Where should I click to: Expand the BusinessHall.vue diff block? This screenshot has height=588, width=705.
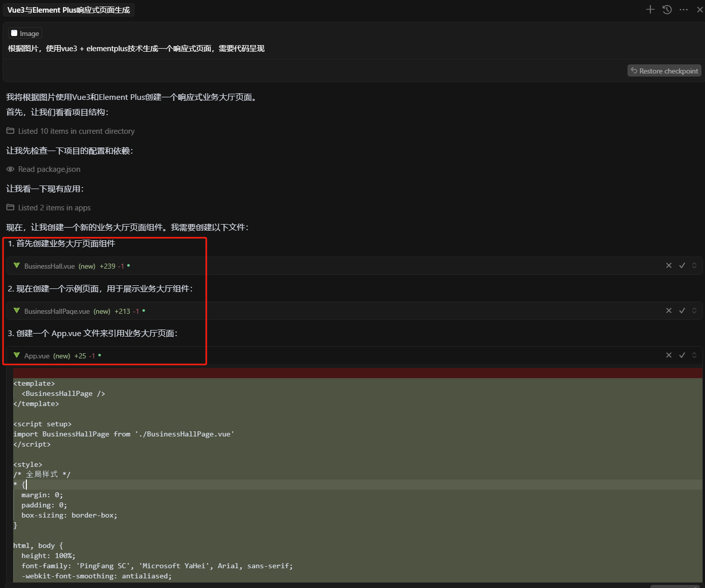694,266
